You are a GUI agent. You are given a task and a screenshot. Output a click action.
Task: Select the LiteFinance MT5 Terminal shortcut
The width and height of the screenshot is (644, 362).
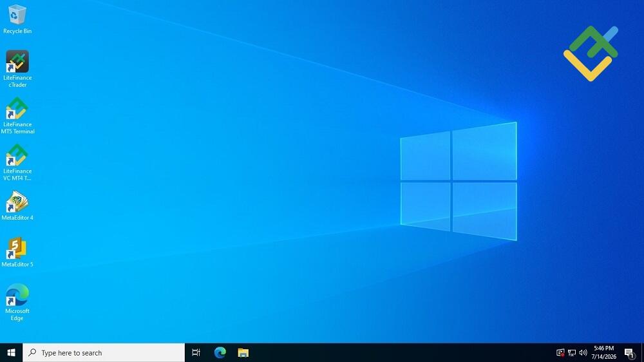pos(17,115)
